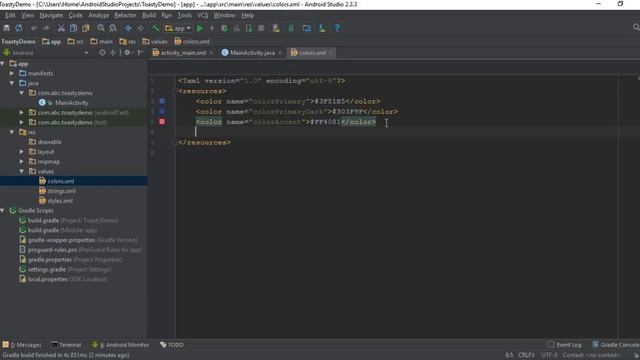Screen dimensions: 640x360
Task: Click the navigate Back arrow icon
Action: pos(128,28)
